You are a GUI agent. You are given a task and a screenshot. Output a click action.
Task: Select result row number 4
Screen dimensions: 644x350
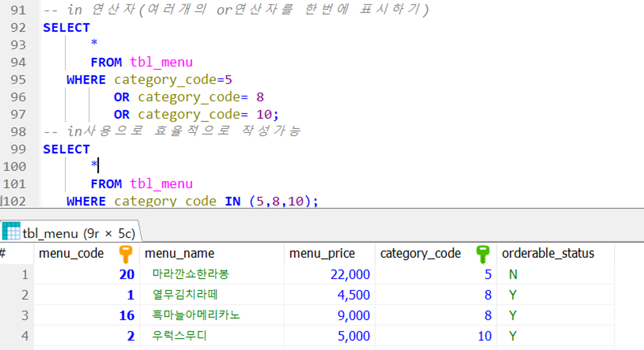click(x=25, y=336)
